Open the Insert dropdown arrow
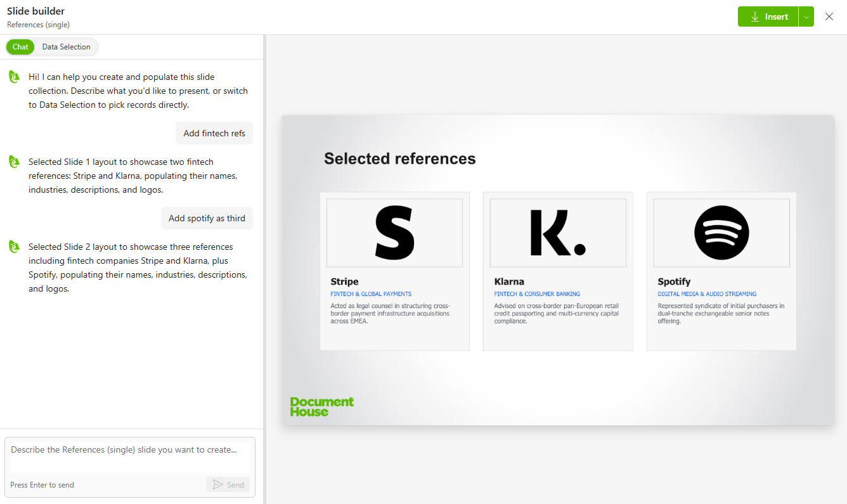847x504 pixels. click(x=806, y=17)
